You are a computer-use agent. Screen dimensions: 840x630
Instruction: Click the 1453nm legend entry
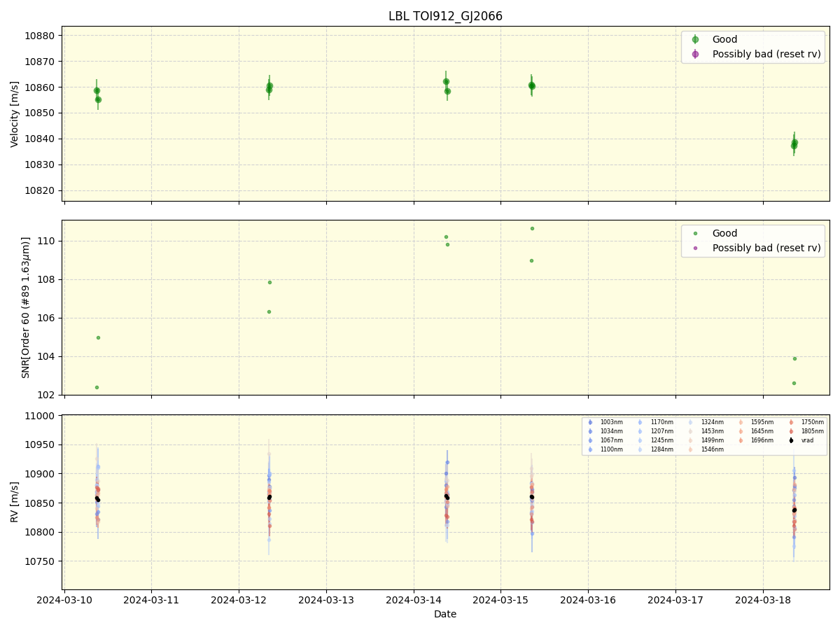[706, 431]
